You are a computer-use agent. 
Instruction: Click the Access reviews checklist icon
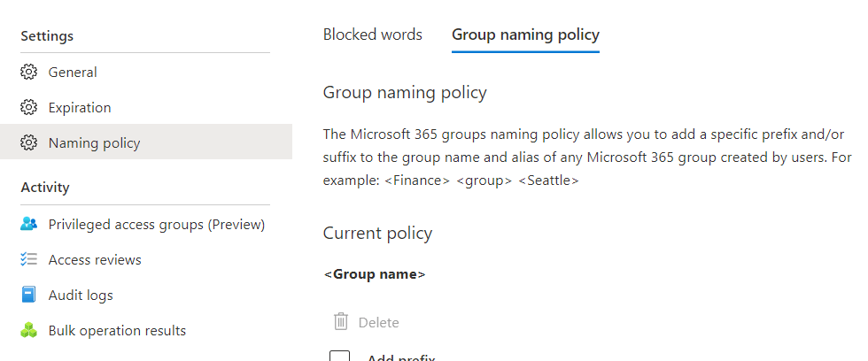tap(28, 259)
